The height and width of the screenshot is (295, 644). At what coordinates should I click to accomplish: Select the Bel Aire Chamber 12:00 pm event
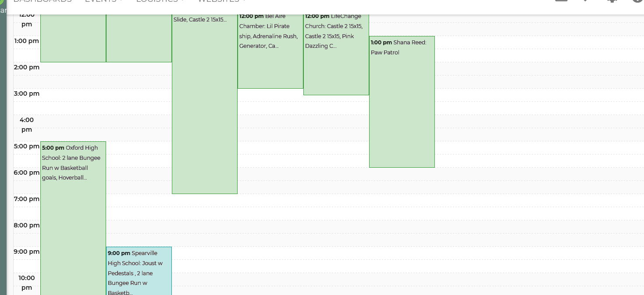[x=270, y=31]
